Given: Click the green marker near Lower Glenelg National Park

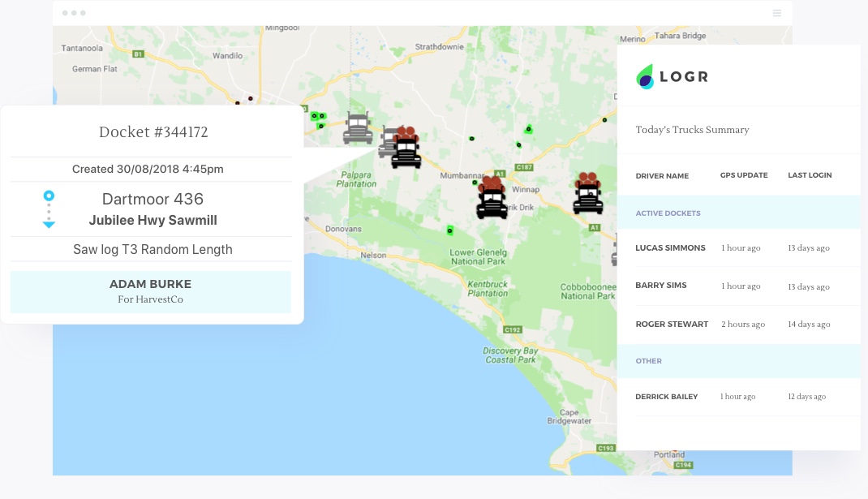Looking at the screenshot, I should coord(450,230).
